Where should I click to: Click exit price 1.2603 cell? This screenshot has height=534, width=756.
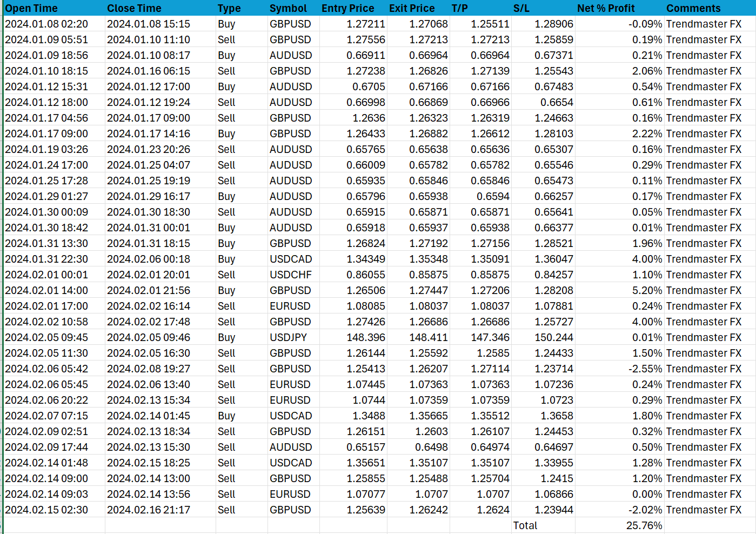click(x=418, y=431)
